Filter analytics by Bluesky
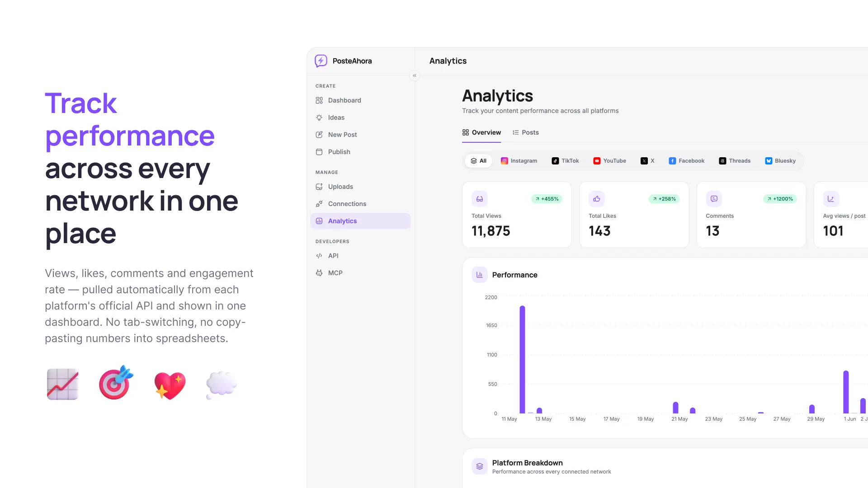 780,161
